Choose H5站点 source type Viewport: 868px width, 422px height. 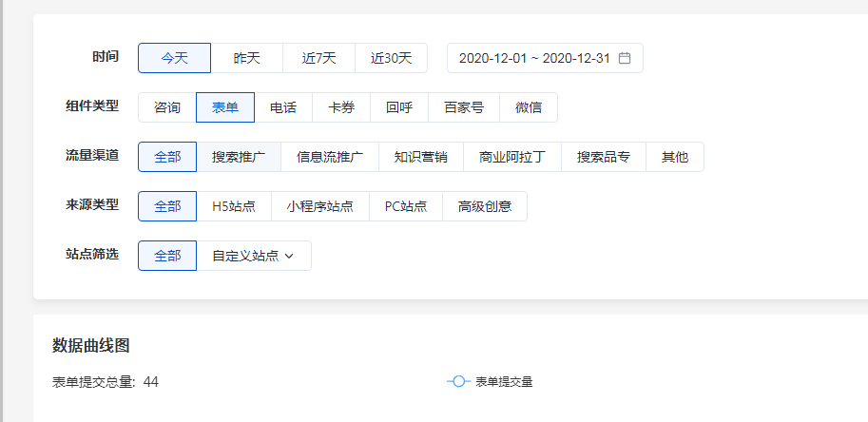234,206
